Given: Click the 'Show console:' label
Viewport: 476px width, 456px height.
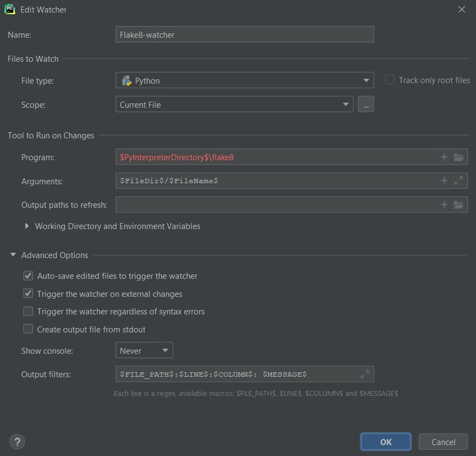Looking at the screenshot, I should point(47,350).
